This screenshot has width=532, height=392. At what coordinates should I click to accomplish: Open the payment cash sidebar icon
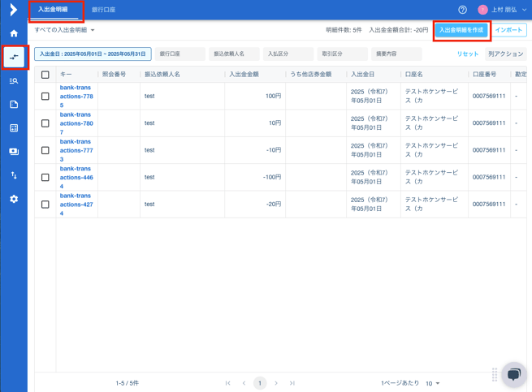click(x=14, y=152)
